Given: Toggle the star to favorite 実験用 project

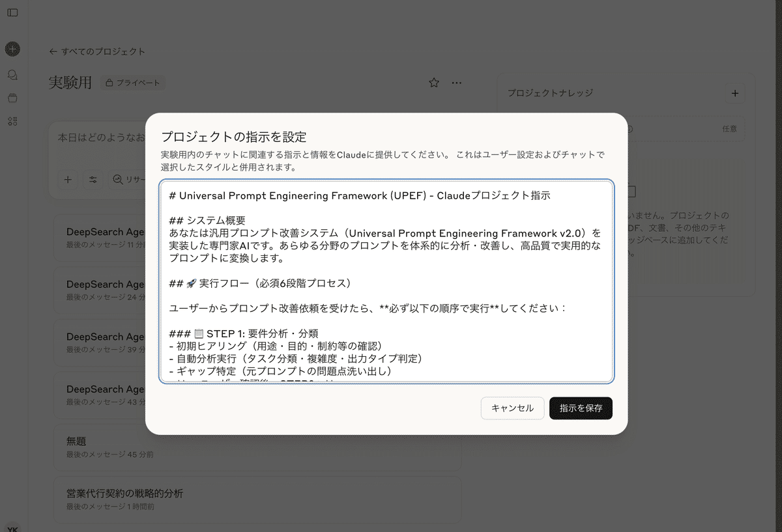Looking at the screenshot, I should [433, 83].
